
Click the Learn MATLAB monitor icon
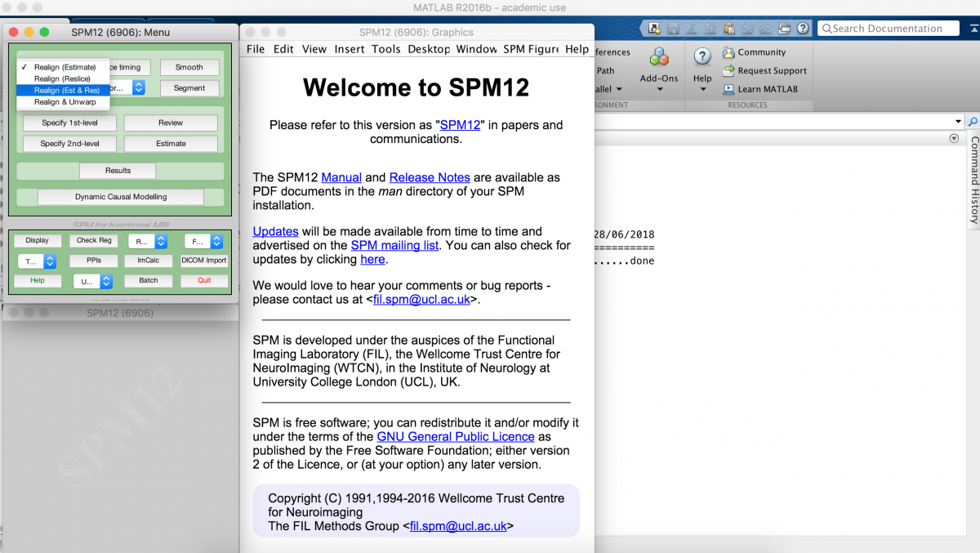pos(728,89)
